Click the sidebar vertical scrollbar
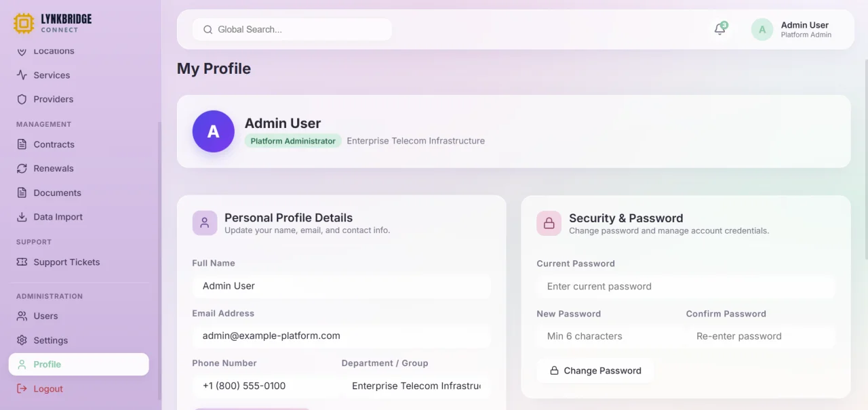868x410 pixels. pyautogui.click(x=159, y=261)
